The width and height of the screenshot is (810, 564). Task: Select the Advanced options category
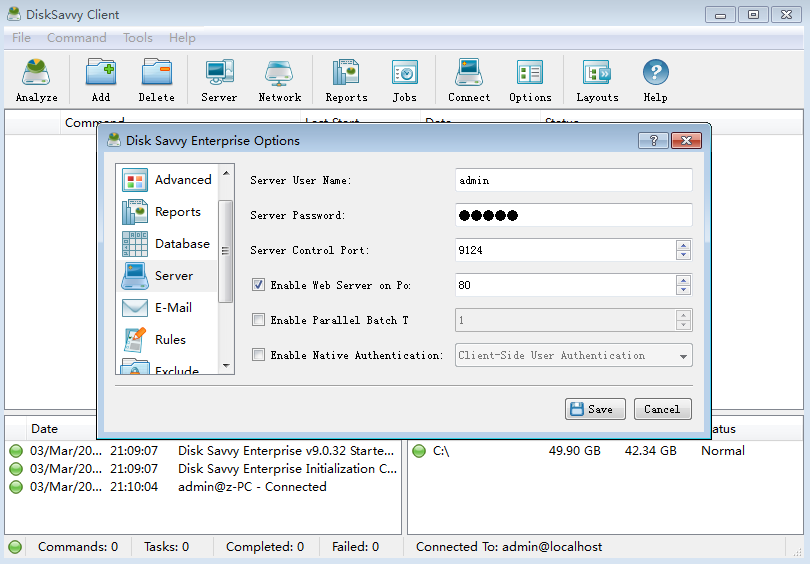pos(167,180)
